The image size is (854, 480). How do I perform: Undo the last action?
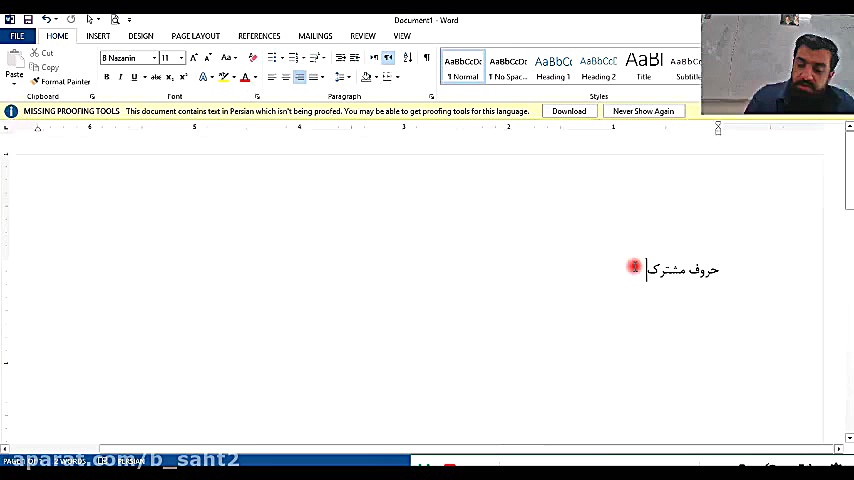pos(46,20)
